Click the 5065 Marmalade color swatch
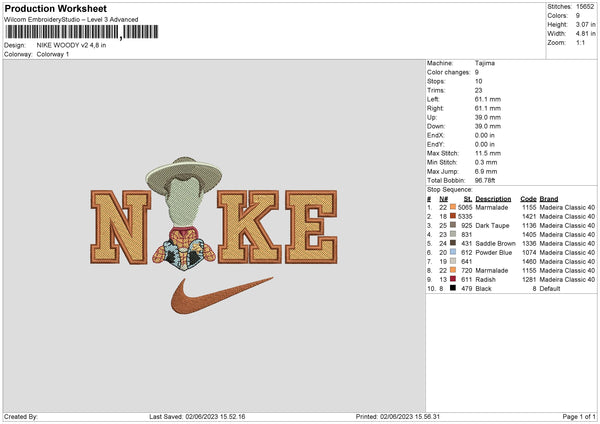The width and height of the screenshot is (600, 424). click(x=453, y=207)
